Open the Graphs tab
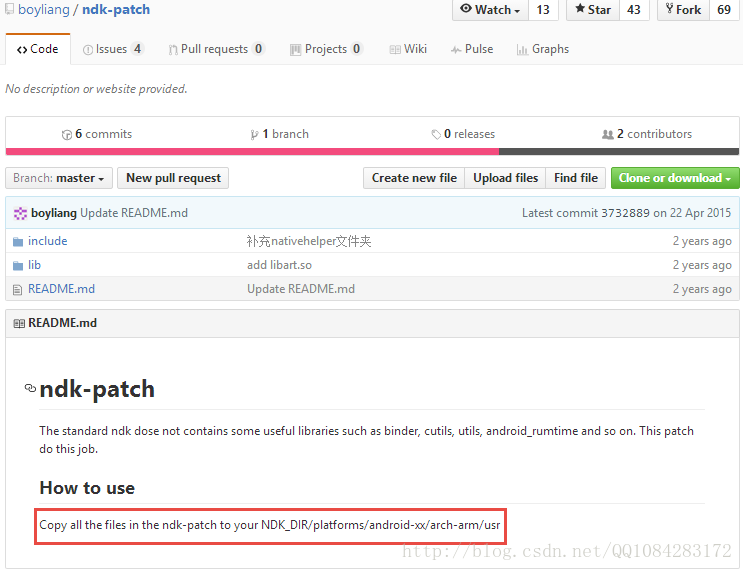 543,49
